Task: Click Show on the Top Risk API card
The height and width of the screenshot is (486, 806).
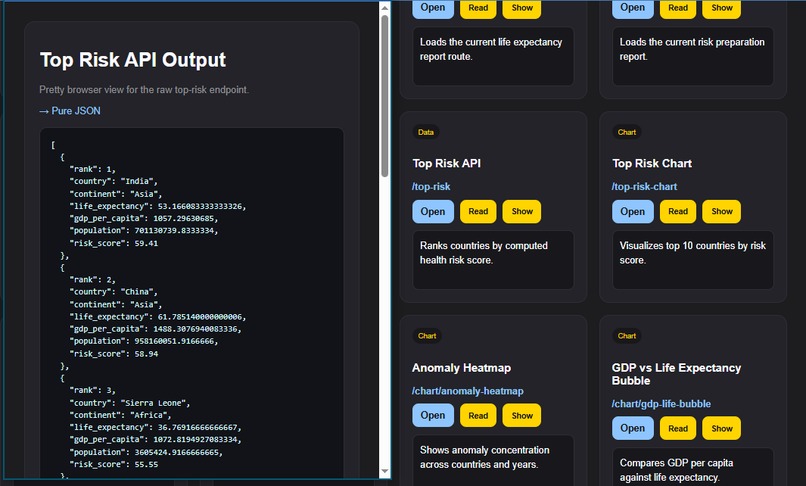Action: point(522,211)
